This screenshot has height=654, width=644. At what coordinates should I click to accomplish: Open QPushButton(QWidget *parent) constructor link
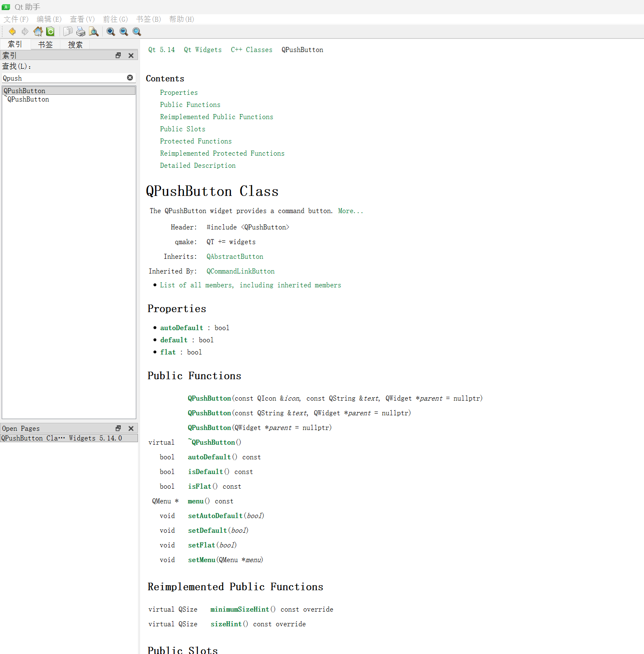tap(209, 428)
